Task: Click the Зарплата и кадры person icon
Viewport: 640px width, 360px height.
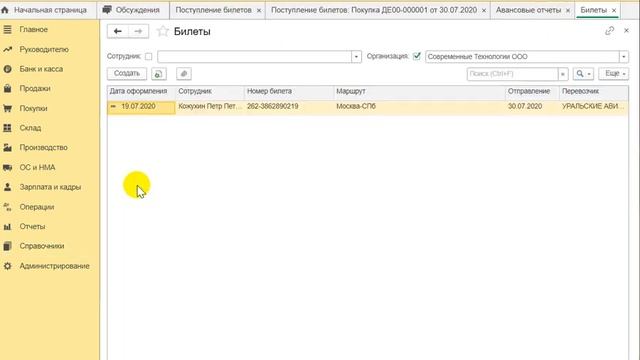Action: (x=7, y=187)
